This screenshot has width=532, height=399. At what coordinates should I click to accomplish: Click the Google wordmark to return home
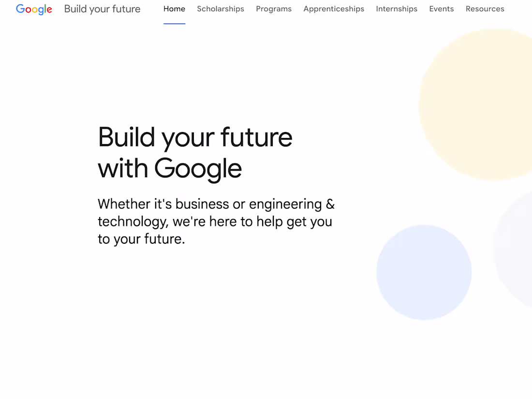[x=34, y=9]
